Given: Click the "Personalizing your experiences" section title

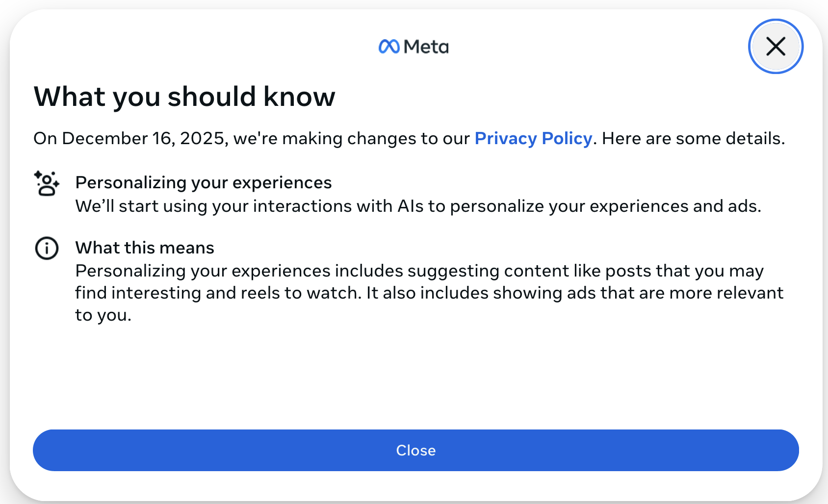Looking at the screenshot, I should pyautogui.click(x=204, y=182).
